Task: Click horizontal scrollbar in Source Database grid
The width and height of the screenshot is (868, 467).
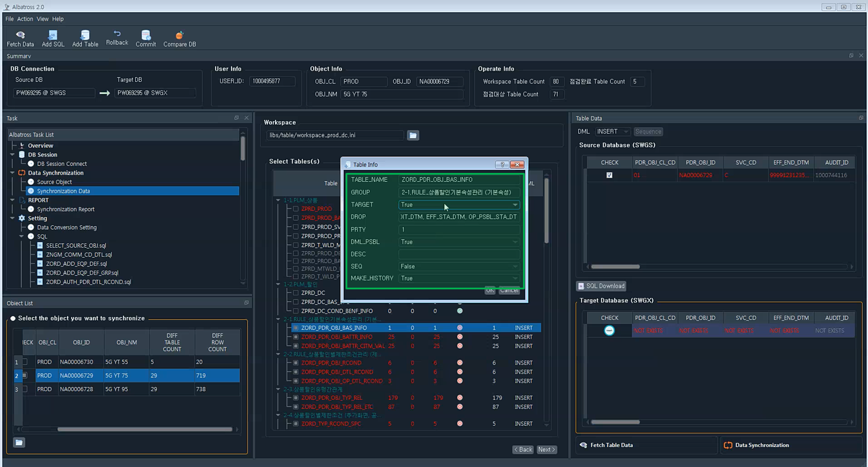Action: click(615, 266)
